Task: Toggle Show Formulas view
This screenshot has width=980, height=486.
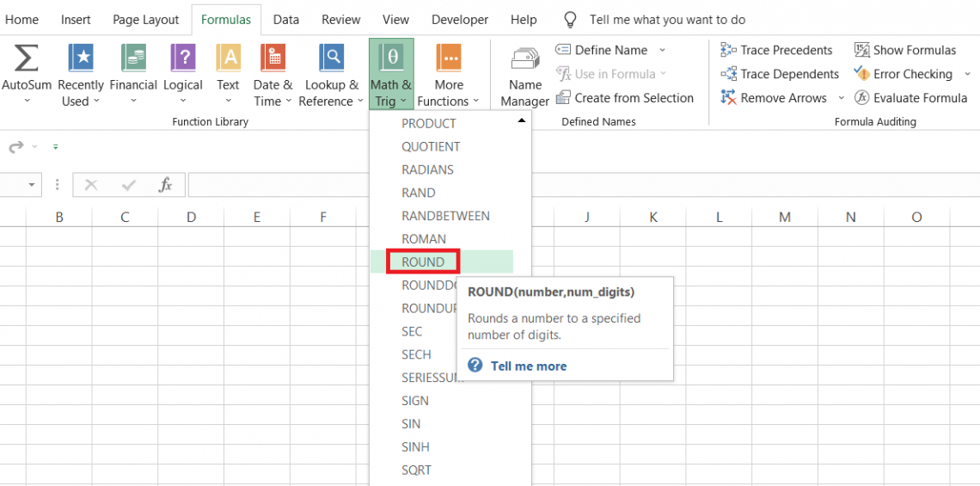Action: [905, 50]
